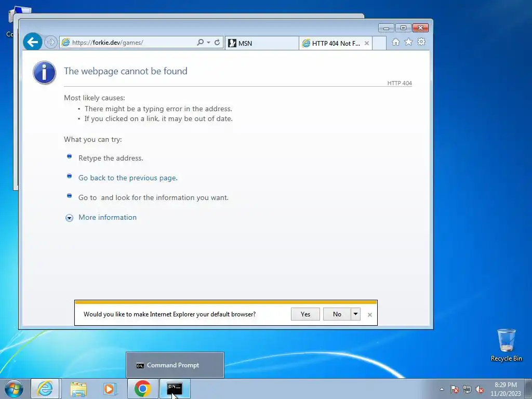Switch to the MSN tab

pyautogui.click(x=262, y=43)
